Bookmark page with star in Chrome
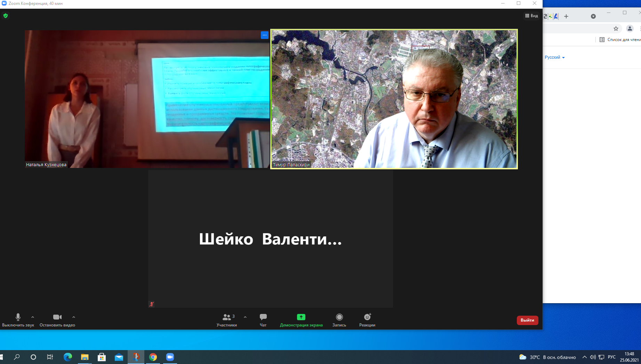Viewport: 641px width, 364px height. pyautogui.click(x=616, y=29)
